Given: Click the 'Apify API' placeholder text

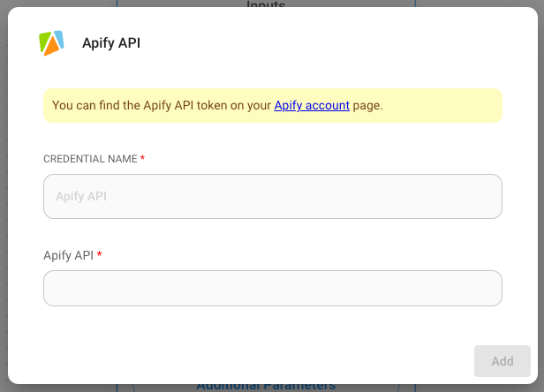Looking at the screenshot, I should [81, 196].
